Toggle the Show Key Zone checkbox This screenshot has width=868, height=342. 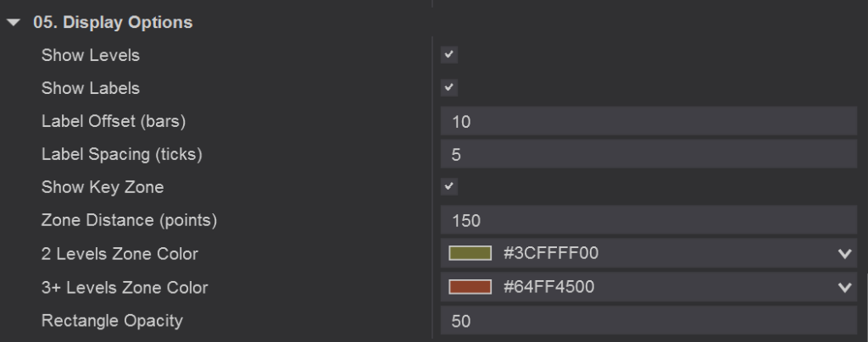[449, 186]
